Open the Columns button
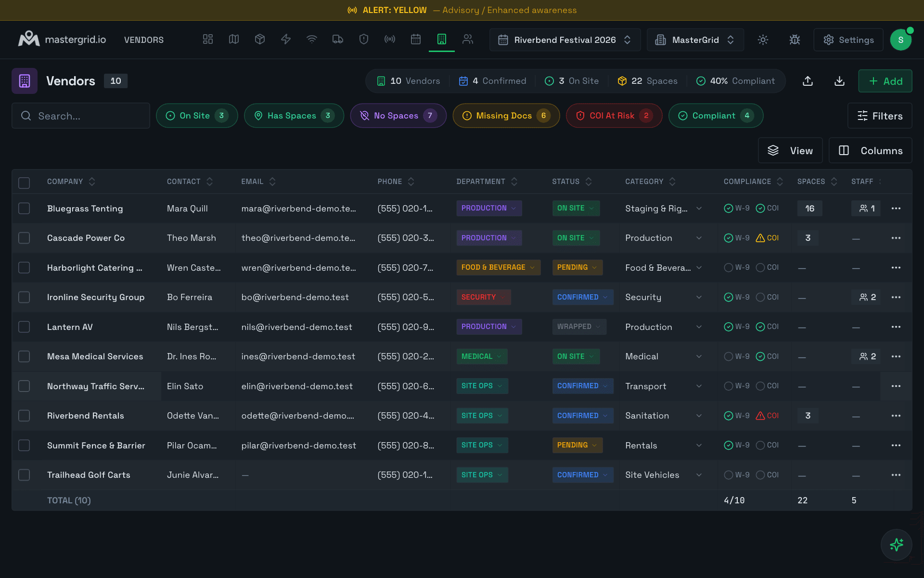924x578 pixels. pos(870,151)
